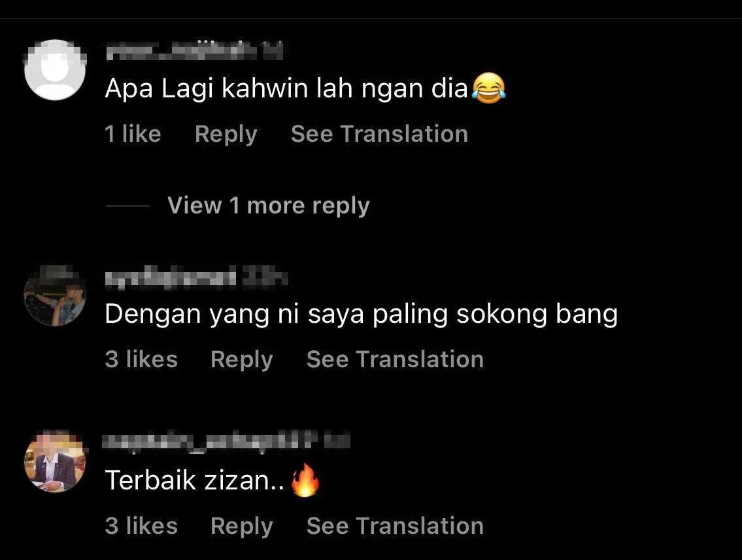
Task: Reply to the 'Apa Lagi kahwin lah' comment
Action: tap(226, 135)
